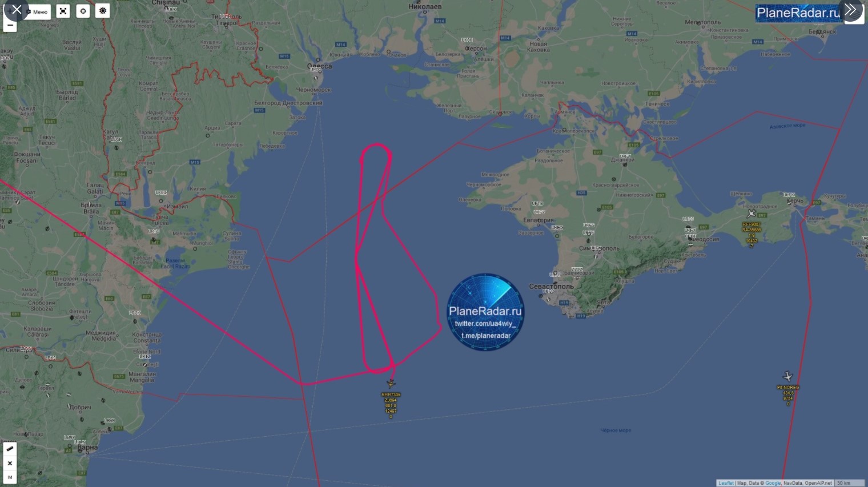
Task: Zoom out with the minus button
Action: tap(10, 25)
